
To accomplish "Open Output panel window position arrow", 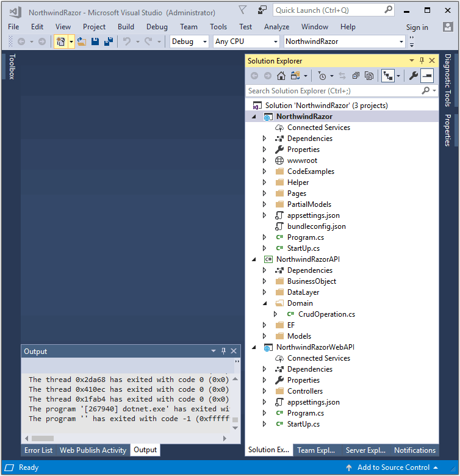I will tap(214, 351).
